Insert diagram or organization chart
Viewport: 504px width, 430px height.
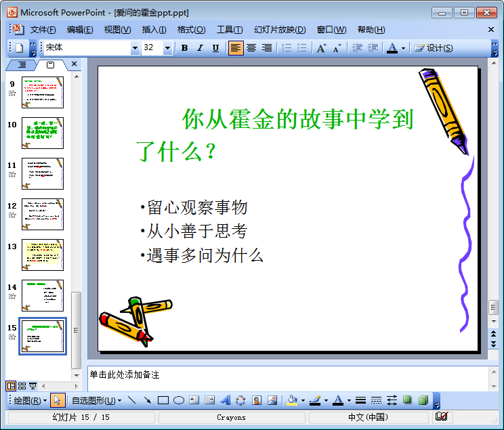[x=240, y=400]
